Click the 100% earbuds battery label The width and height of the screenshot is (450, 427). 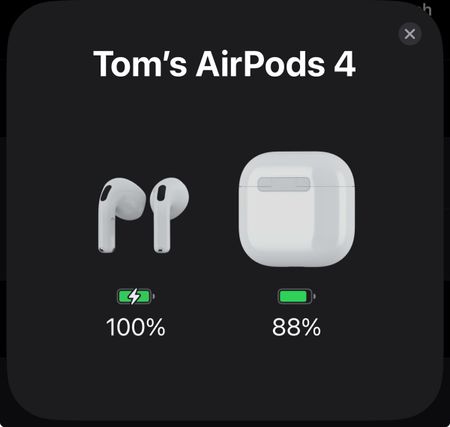pyautogui.click(x=136, y=327)
